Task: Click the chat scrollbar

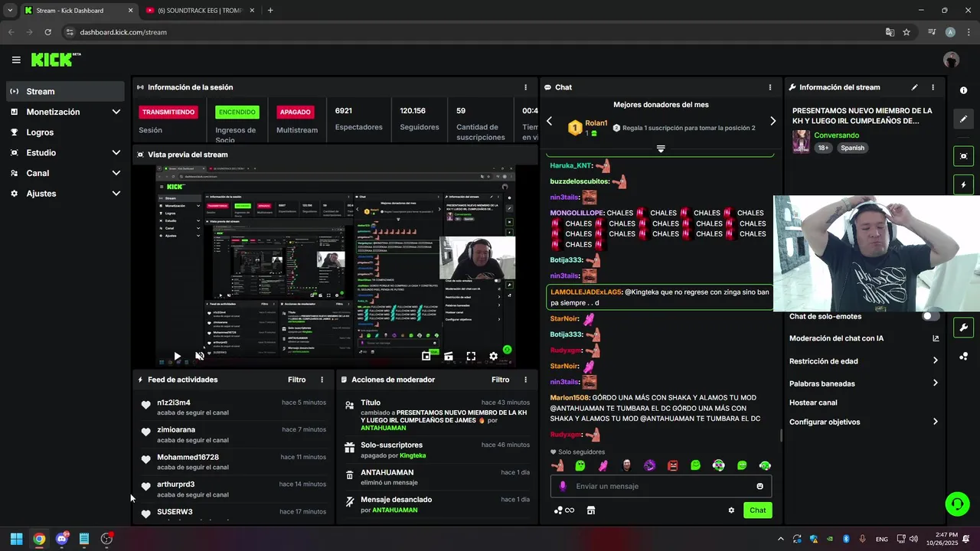Action: 781,435
